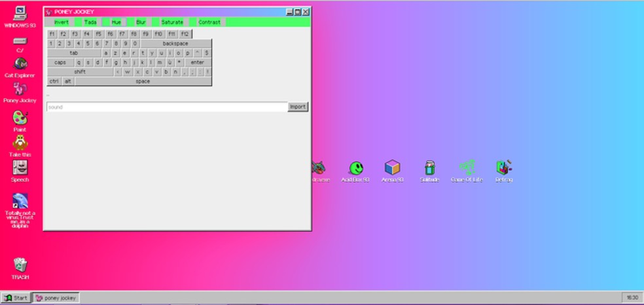Open the Solitude desktop icon
Screen dimensions: 644x305
pyautogui.click(x=429, y=171)
